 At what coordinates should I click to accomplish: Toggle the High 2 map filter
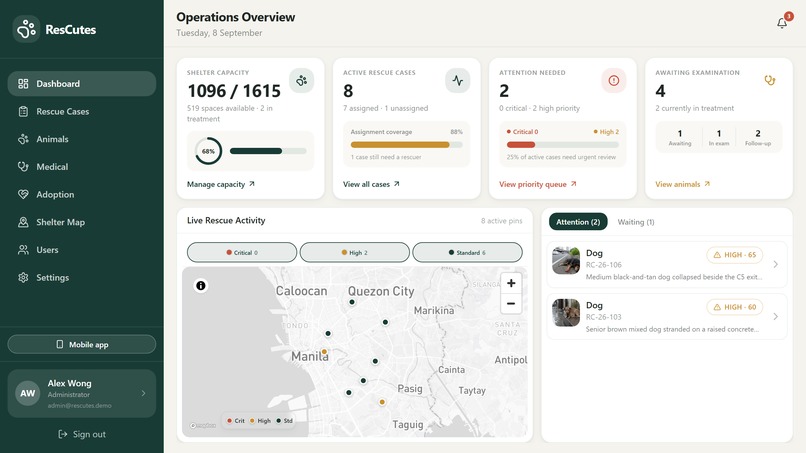click(x=355, y=252)
